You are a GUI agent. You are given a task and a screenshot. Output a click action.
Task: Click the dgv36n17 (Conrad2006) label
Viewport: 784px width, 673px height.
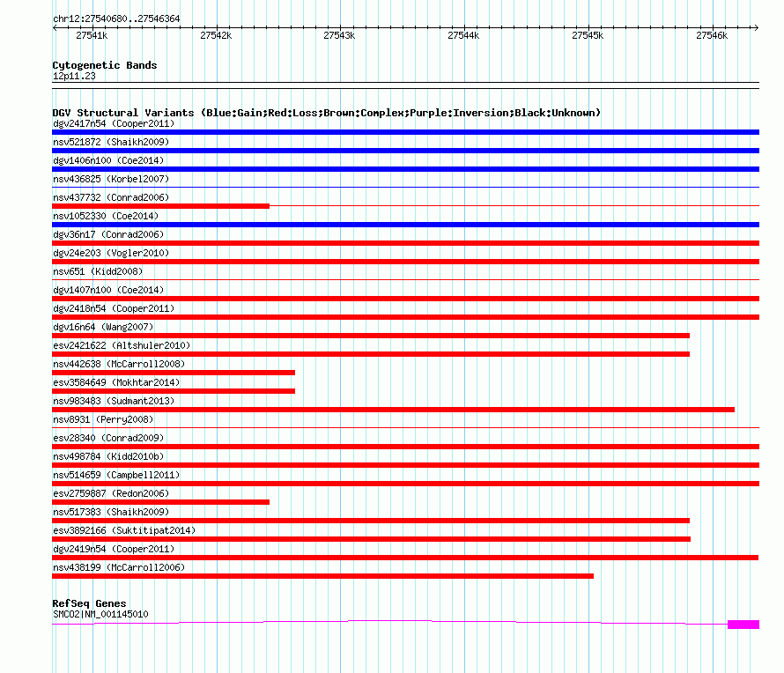[108, 234]
